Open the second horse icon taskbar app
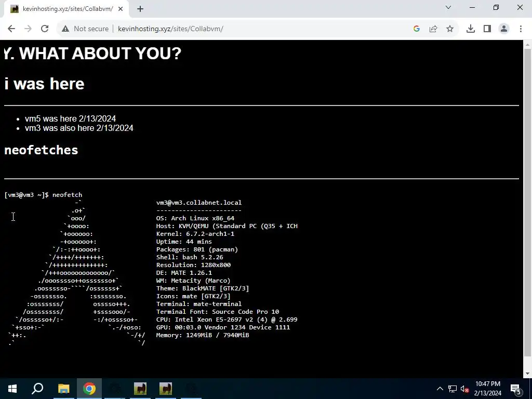The image size is (532, 399). click(166, 389)
